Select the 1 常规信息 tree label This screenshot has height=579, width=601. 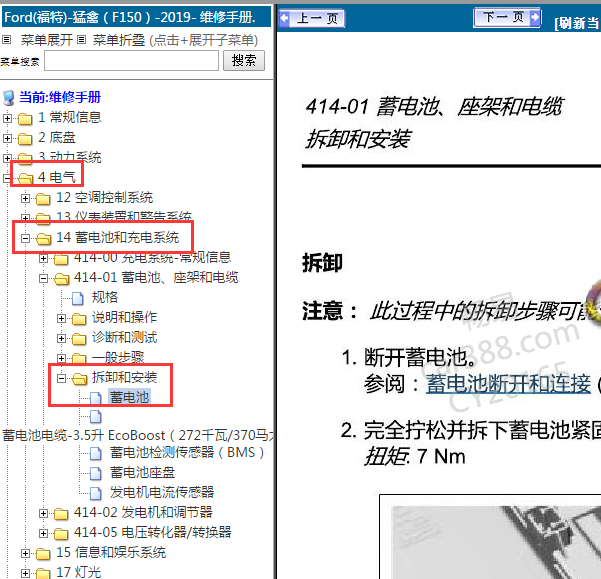[x=70, y=117]
